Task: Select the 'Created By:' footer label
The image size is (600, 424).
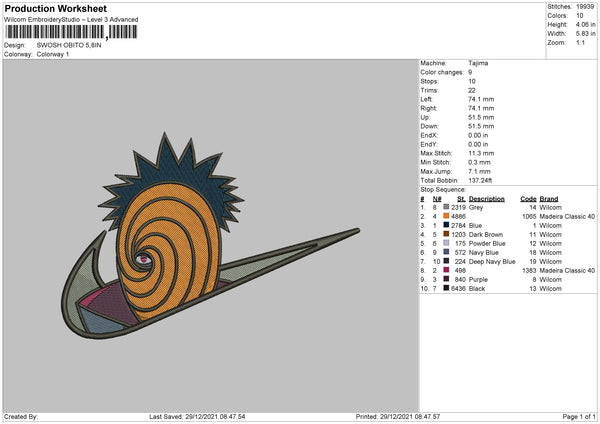Action: point(21,417)
